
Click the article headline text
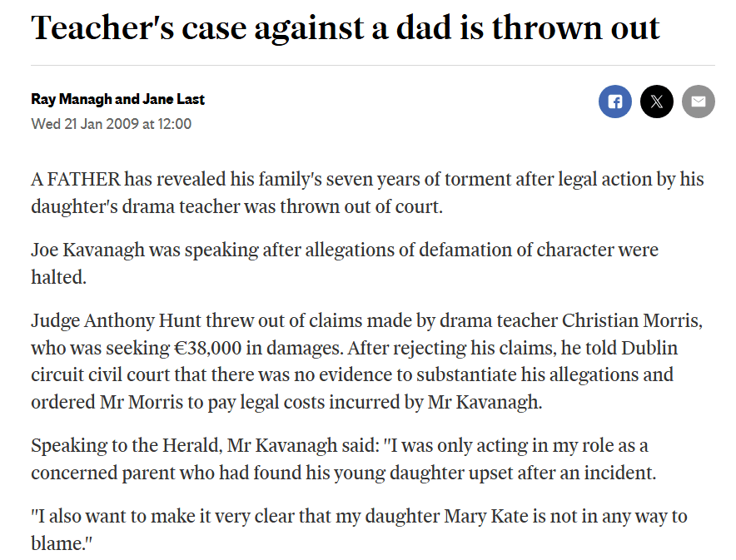pos(346,28)
